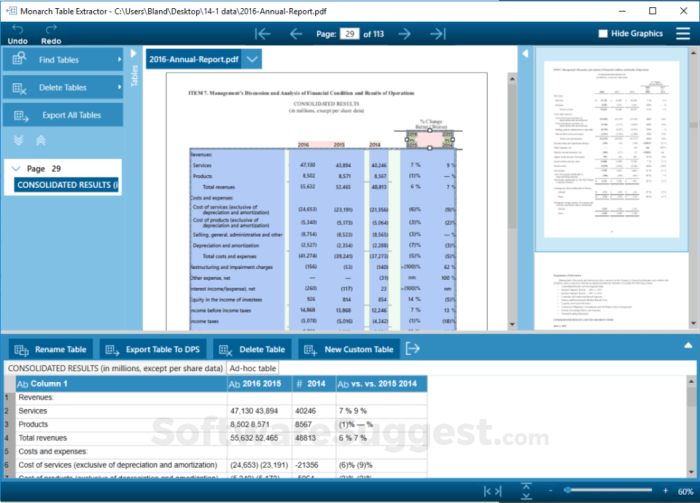Click the zoom slider handle
Viewport: 700px width, 503px height.
567,490
